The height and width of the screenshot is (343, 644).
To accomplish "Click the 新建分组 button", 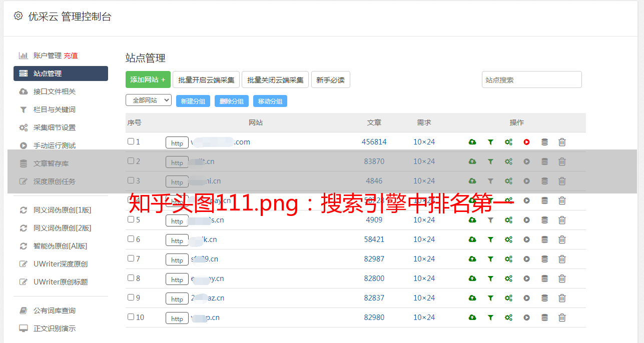I will (x=193, y=101).
